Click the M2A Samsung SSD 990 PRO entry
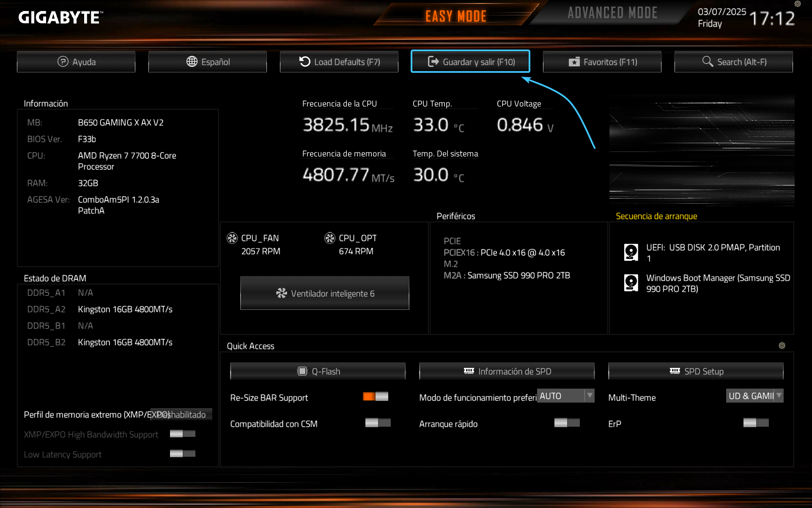812x508 pixels. coord(507,276)
